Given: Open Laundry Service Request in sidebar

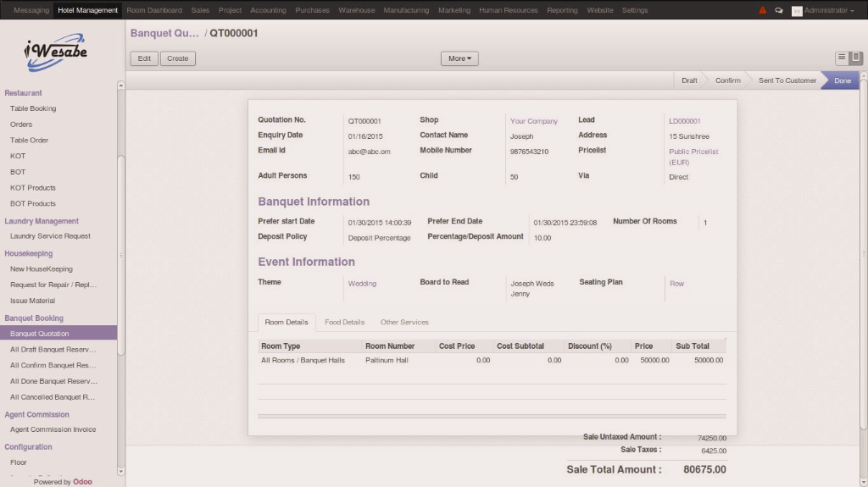Looking at the screenshot, I should [x=50, y=236].
